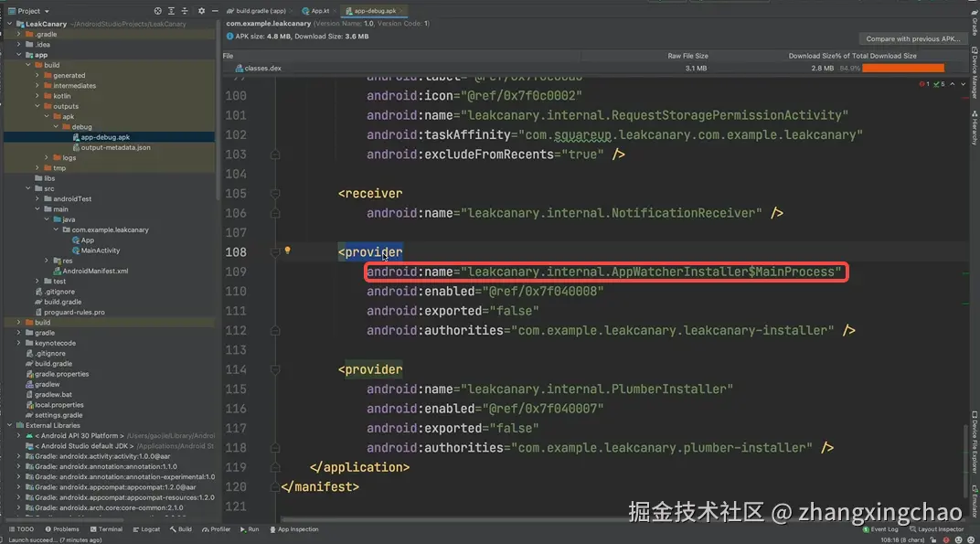The image size is (980, 544).
Task: Click the cursor position 108:18 indicator
Action: point(902,539)
